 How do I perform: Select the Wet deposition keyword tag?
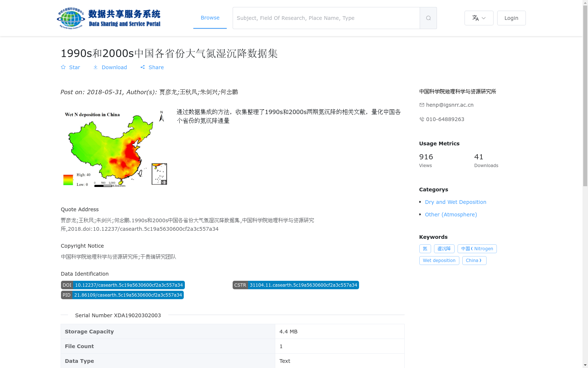(x=439, y=261)
